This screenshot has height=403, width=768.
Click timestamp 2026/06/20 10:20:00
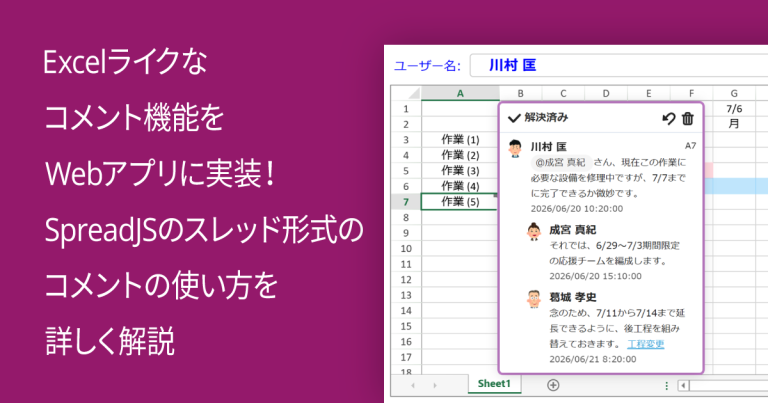577,209
